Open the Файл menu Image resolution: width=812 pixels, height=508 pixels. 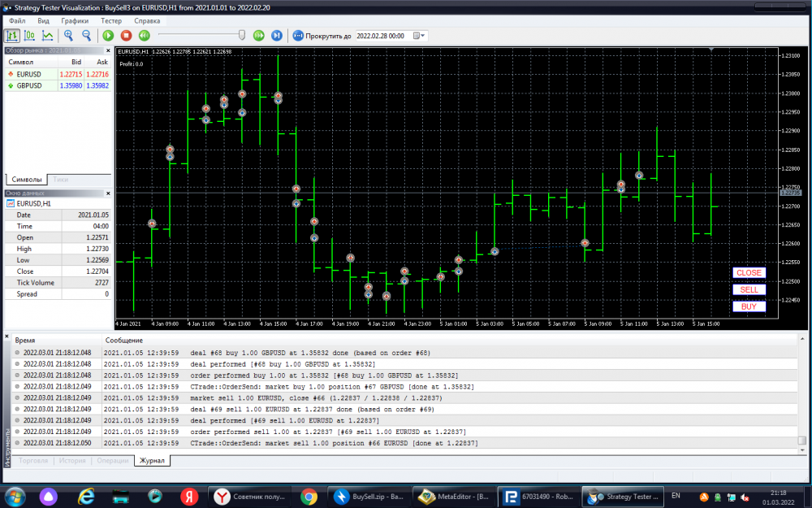16,20
